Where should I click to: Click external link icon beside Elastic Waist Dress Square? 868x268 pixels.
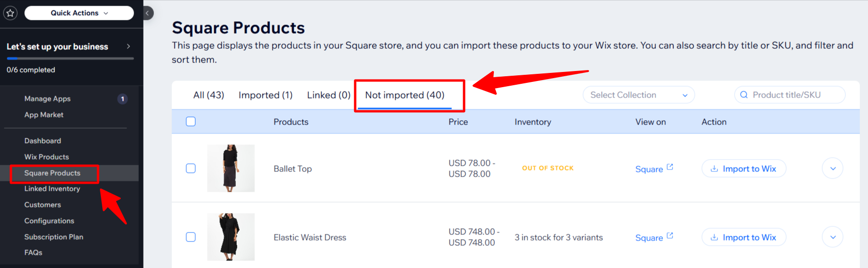670,236
